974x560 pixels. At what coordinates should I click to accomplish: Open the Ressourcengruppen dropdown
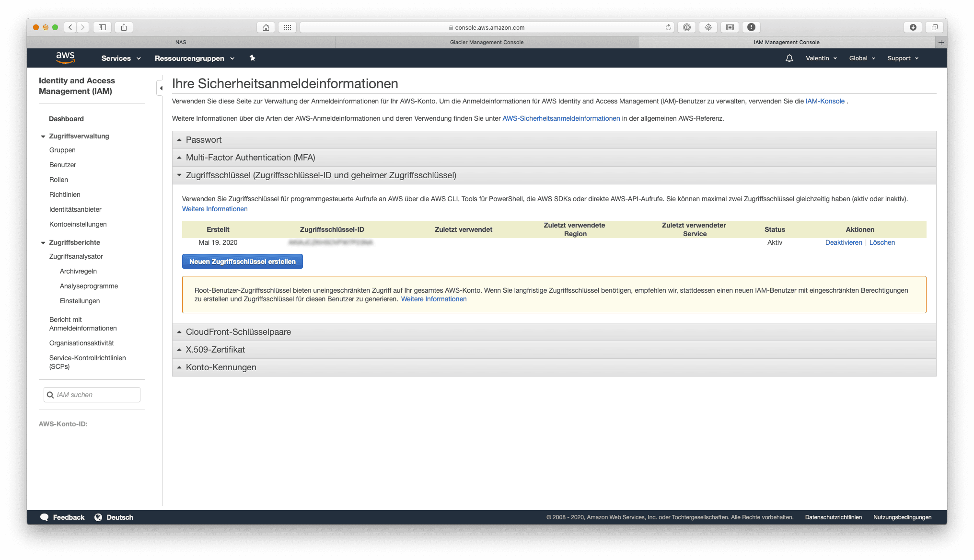tap(195, 58)
